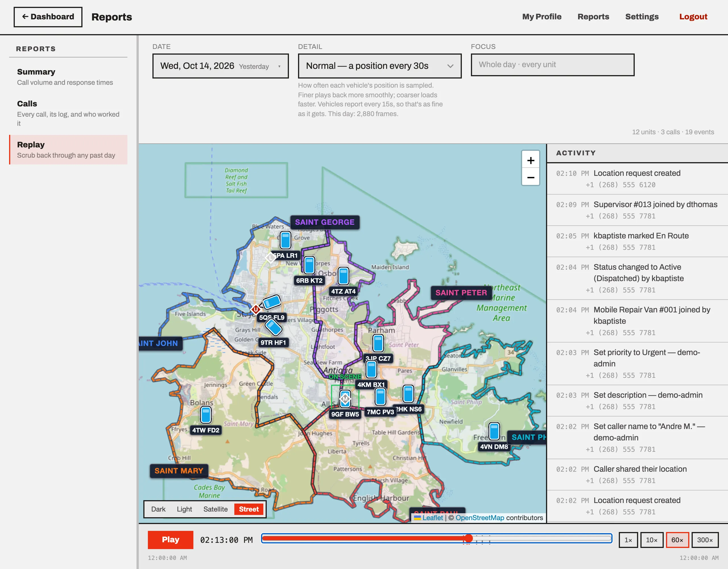
Task: Open the Date dropdown
Action: [x=220, y=66]
